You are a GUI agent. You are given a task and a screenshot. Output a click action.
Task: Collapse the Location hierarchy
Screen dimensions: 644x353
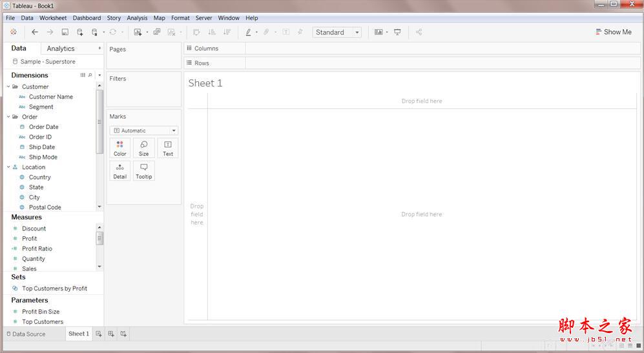[x=8, y=167]
